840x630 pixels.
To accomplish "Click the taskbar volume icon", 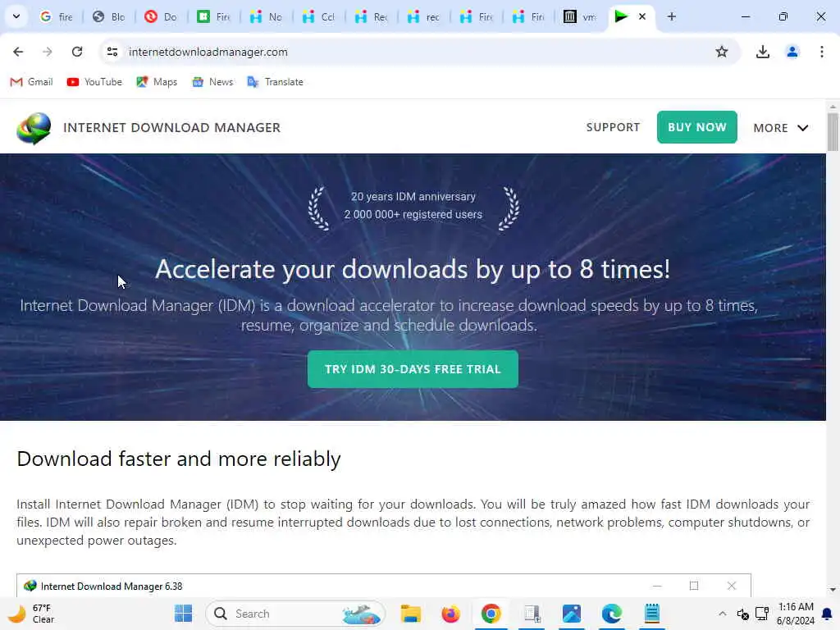I will click(742, 614).
